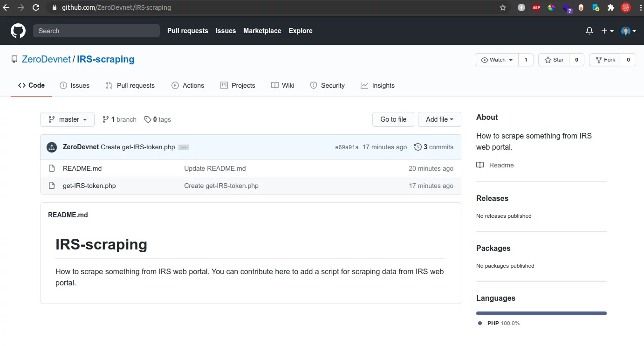This screenshot has width=644, height=346.
Task: Open Explore in top navigation
Action: coord(301,31)
